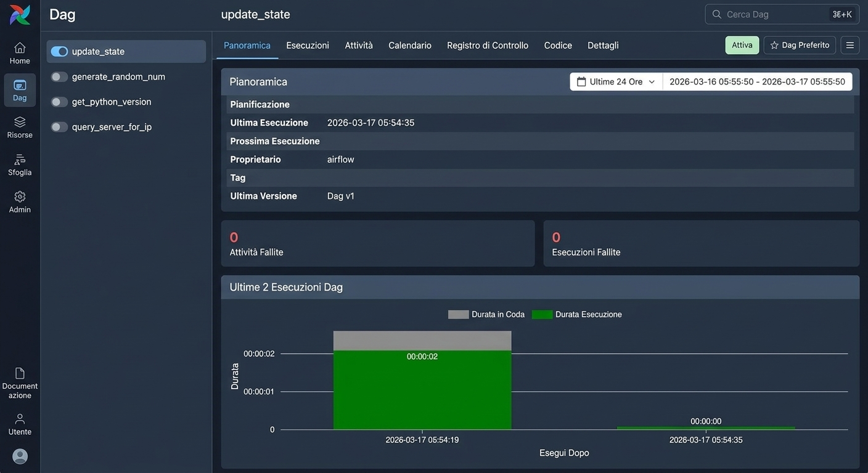Switch to the Esecuzioni tab
868x473 pixels.
308,46
